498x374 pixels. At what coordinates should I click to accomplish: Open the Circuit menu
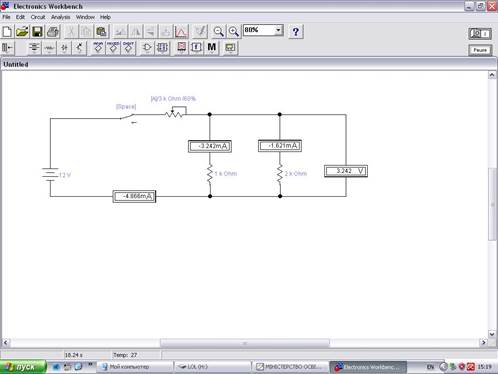click(x=38, y=17)
